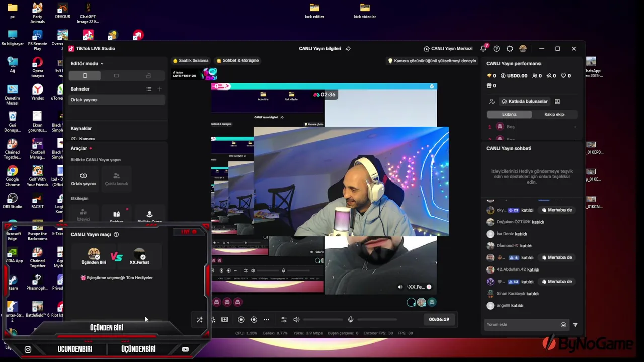The height and width of the screenshot is (362, 644).
Task: Adjust the speaker volume slider
Action: coord(323,320)
